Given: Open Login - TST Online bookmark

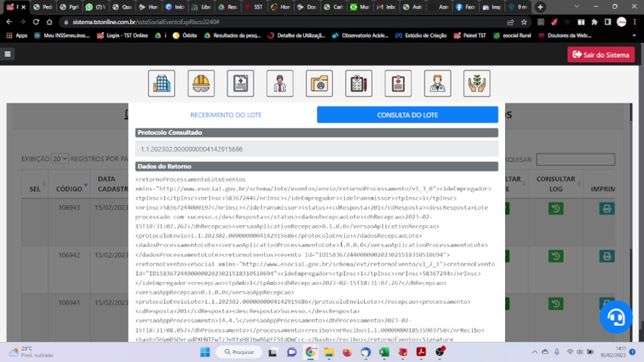Looking at the screenshot, I should coord(122,36).
